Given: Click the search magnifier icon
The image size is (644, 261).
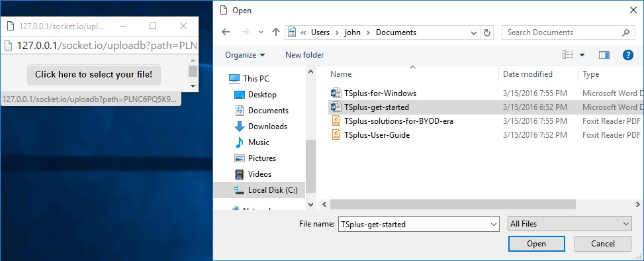Looking at the screenshot, I should point(625,32).
